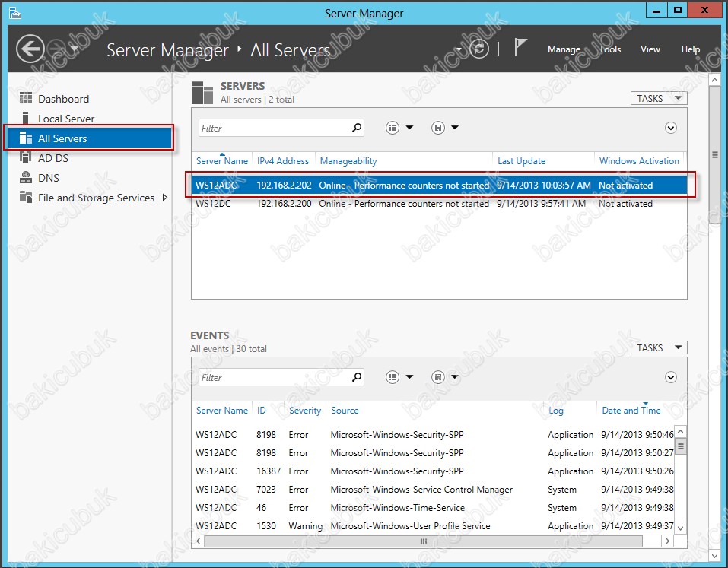Click the DNS icon
This screenshot has height=568, width=728.
[x=26, y=177]
